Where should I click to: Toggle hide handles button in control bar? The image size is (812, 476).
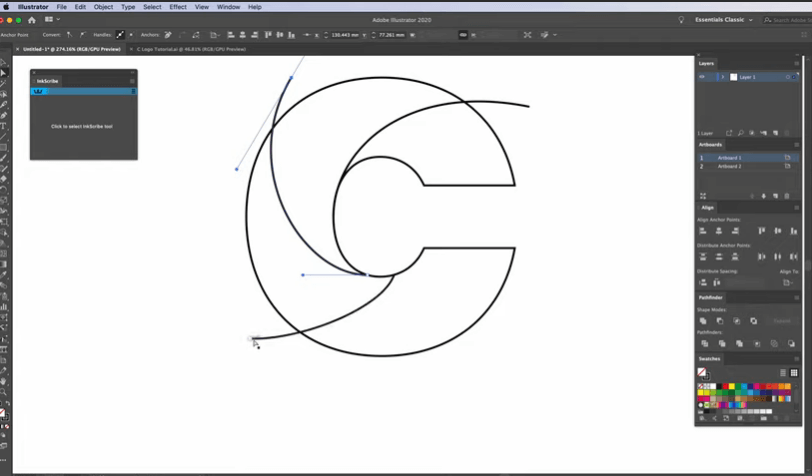point(131,35)
